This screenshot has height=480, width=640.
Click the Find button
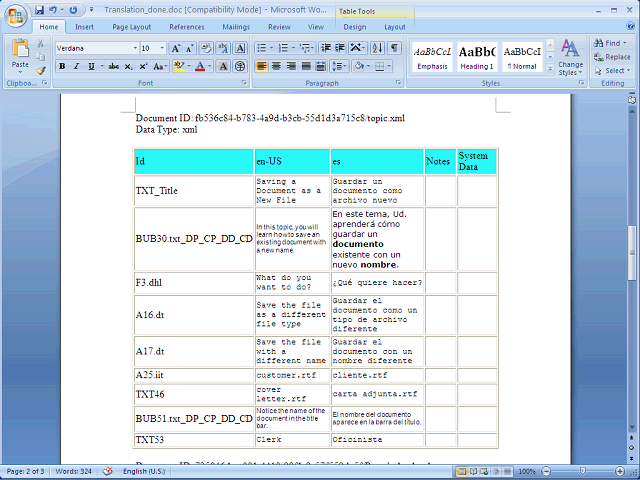(x=610, y=43)
